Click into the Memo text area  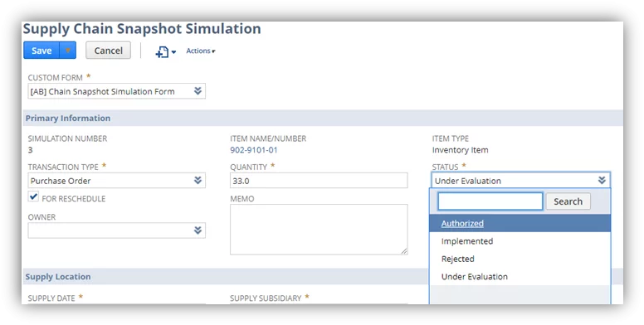point(319,230)
